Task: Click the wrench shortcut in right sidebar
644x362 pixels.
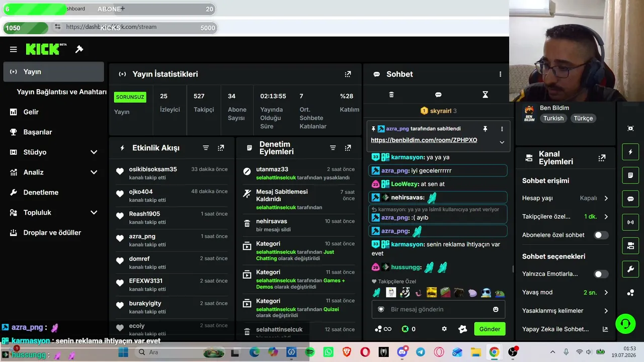Action: pyautogui.click(x=630, y=269)
